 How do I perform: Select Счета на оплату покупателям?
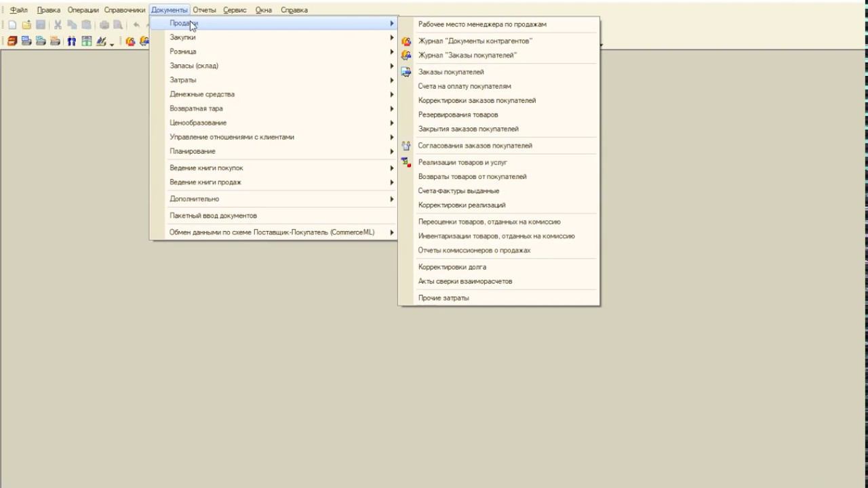(x=499, y=86)
